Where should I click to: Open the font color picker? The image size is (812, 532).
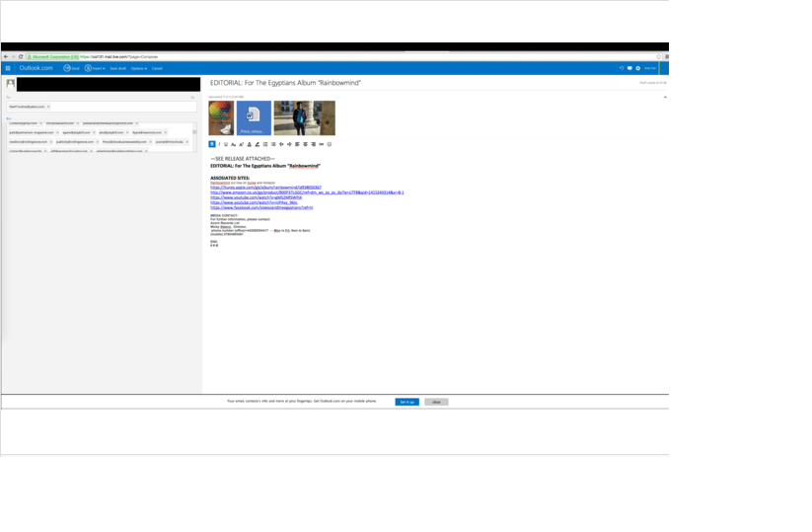[249, 144]
